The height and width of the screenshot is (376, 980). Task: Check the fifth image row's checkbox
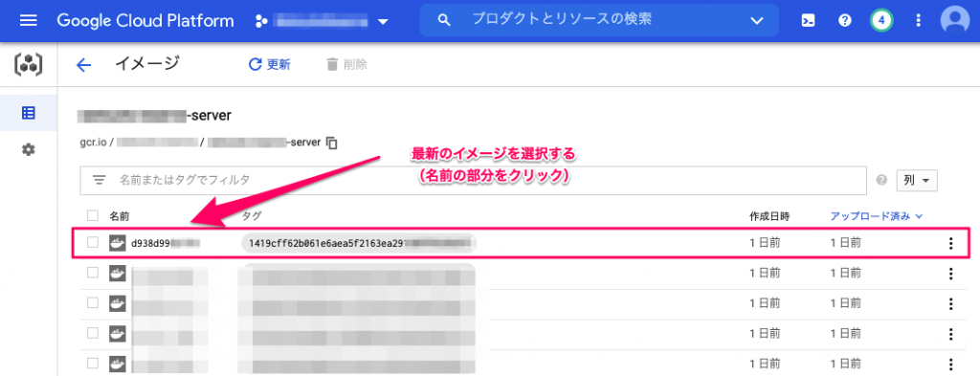(93, 363)
